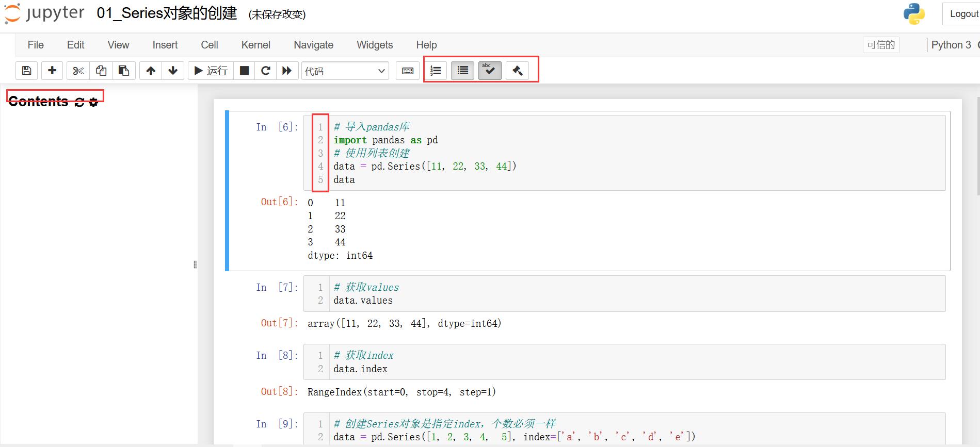Cut selected cells with the scissors icon
This screenshot has width=980, height=447.
pos(78,71)
